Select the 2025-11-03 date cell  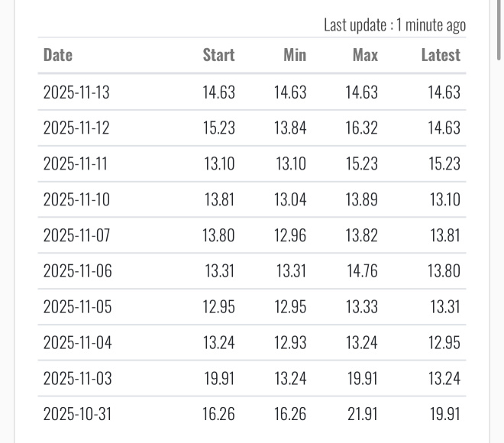click(76, 379)
